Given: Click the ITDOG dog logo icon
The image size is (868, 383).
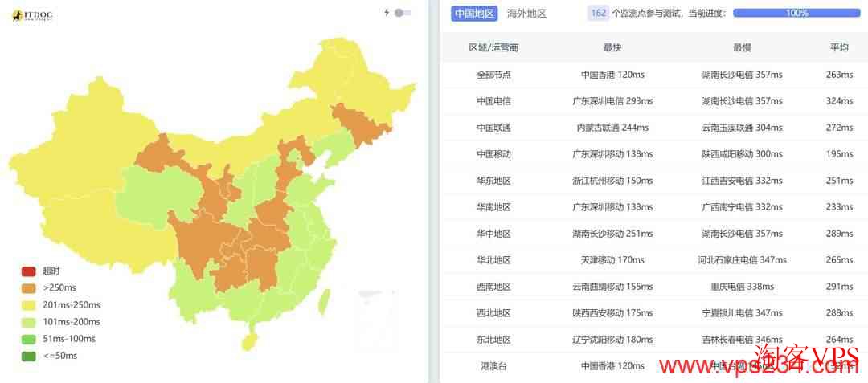Looking at the screenshot, I should click(x=16, y=16).
